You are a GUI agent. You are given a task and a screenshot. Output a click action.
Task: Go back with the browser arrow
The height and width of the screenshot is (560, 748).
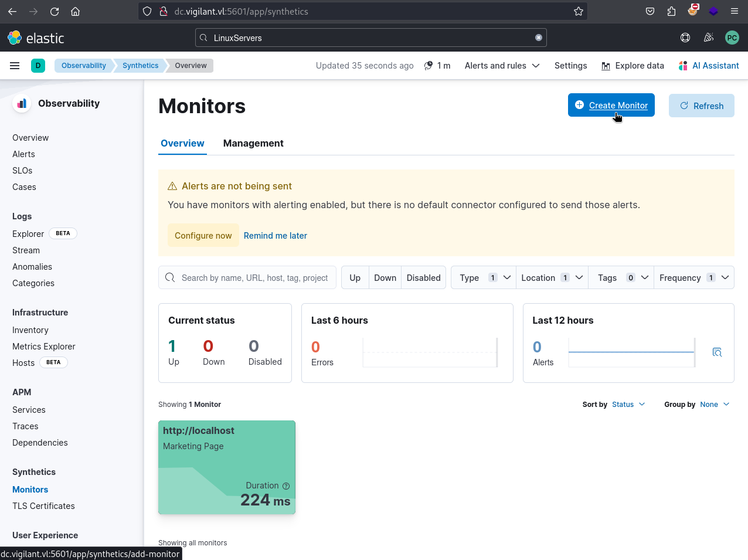[x=12, y=11]
